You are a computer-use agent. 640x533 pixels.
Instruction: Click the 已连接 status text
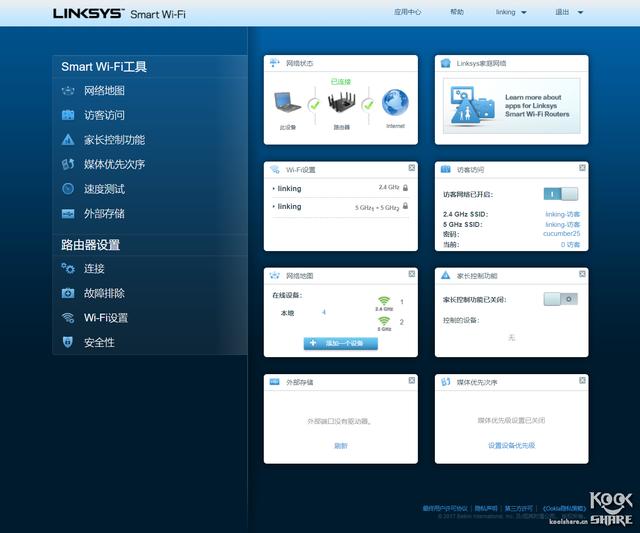[341, 82]
